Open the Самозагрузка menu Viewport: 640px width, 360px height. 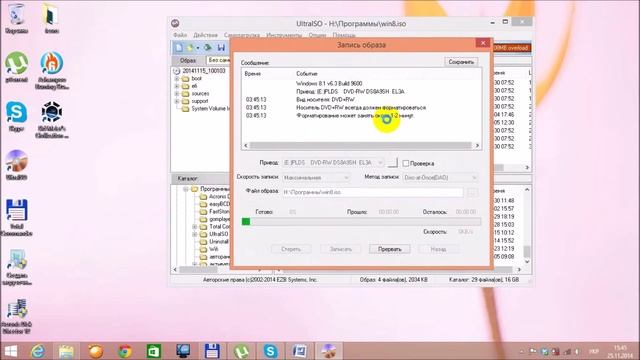pos(242,35)
